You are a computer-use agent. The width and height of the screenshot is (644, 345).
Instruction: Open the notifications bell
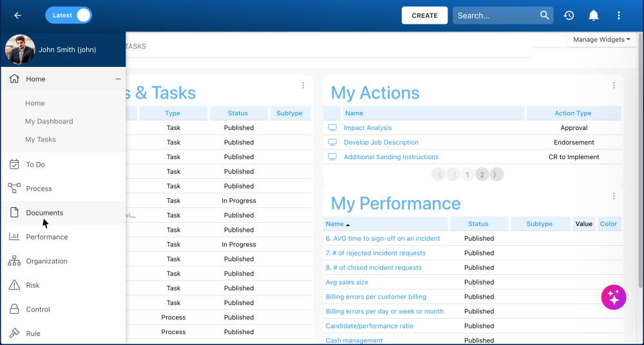(x=594, y=15)
